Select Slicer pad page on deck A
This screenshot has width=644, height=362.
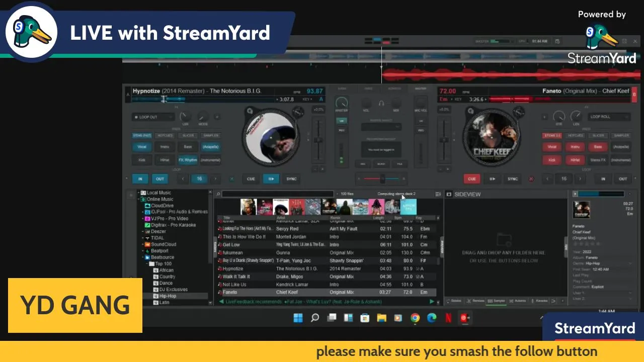pos(188,135)
